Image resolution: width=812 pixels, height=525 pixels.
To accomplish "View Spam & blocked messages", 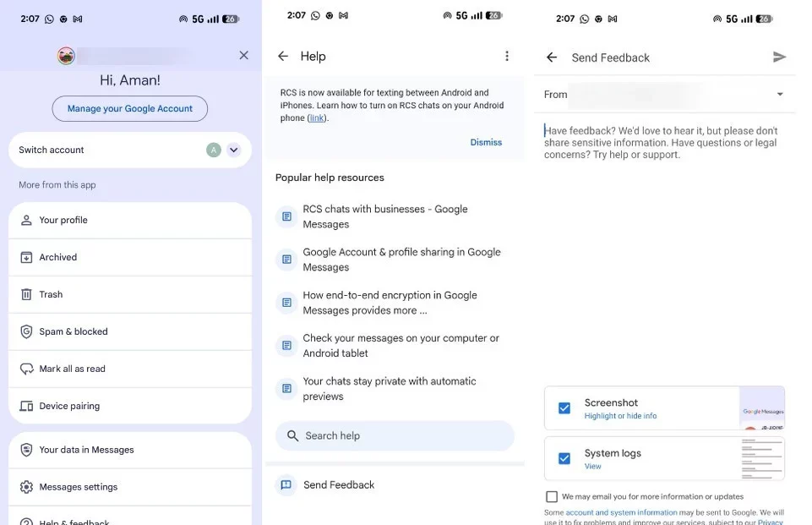I will 73,331.
